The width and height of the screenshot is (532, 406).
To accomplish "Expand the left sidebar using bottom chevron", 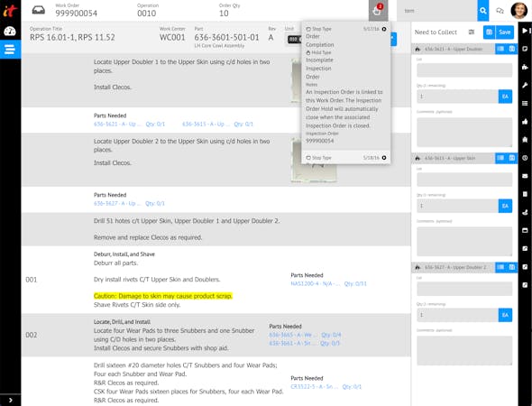I will point(10,401).
